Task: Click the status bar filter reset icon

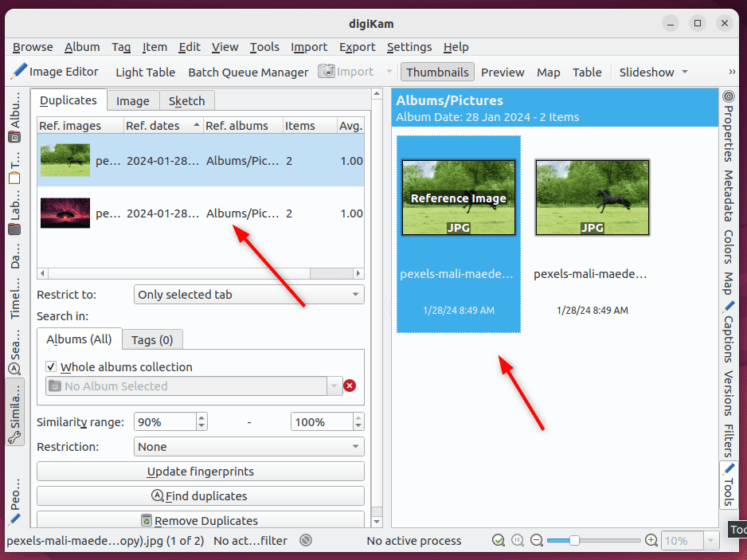Action: (306, 540)
